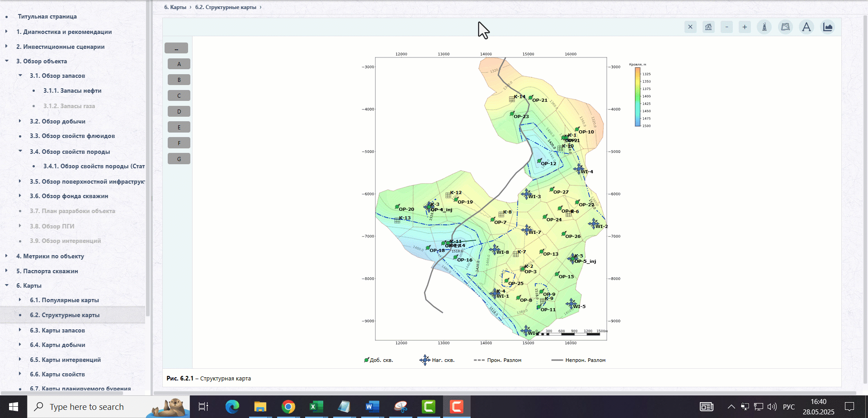Screen dimensions: 868x418
Task: Open the area chart icon in toolbar
Action: pyautogui.click(x=828, y=27)
